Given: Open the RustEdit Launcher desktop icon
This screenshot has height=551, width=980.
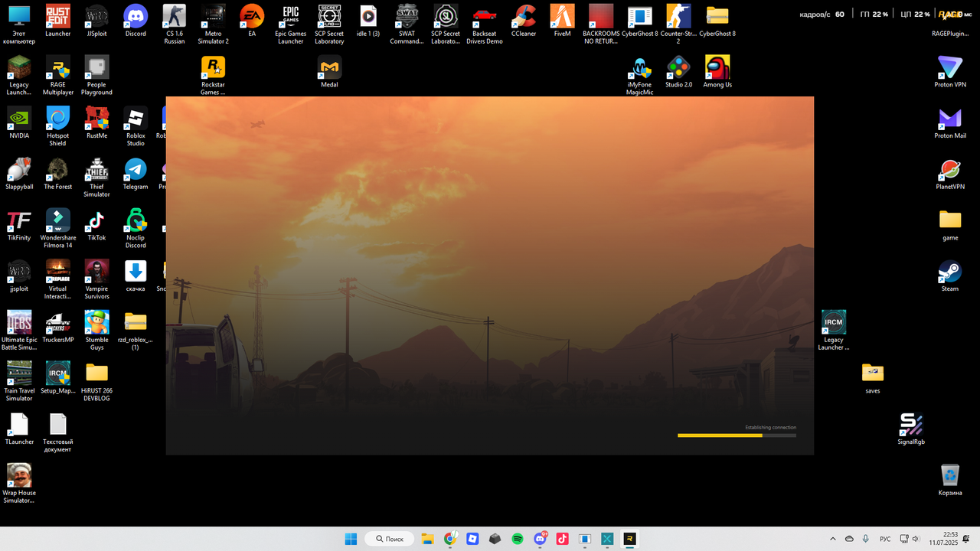Looking at the screenshot, I should coord(58,21).
